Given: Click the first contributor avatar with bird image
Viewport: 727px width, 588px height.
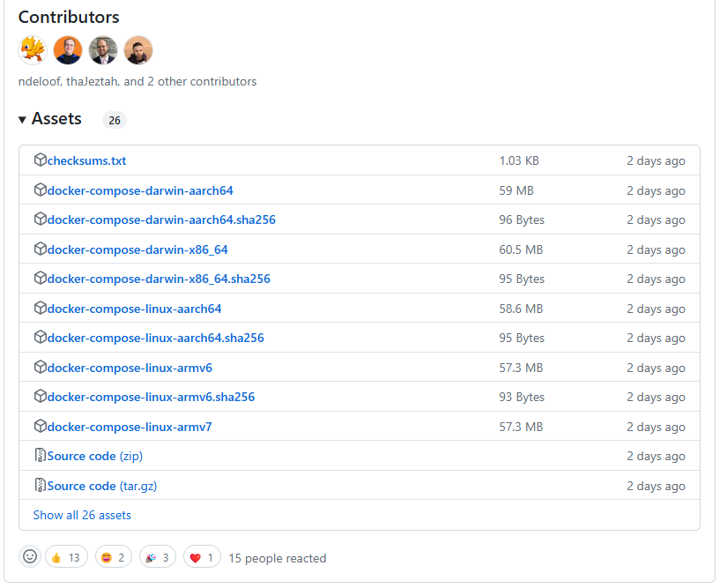Looking at the screenshot, I should [x=33, y=50].
